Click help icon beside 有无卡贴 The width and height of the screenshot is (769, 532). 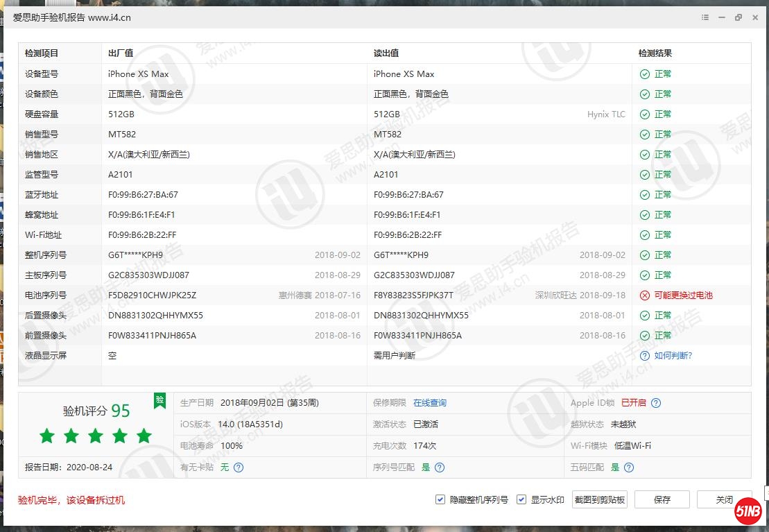[x=239, y=467]
